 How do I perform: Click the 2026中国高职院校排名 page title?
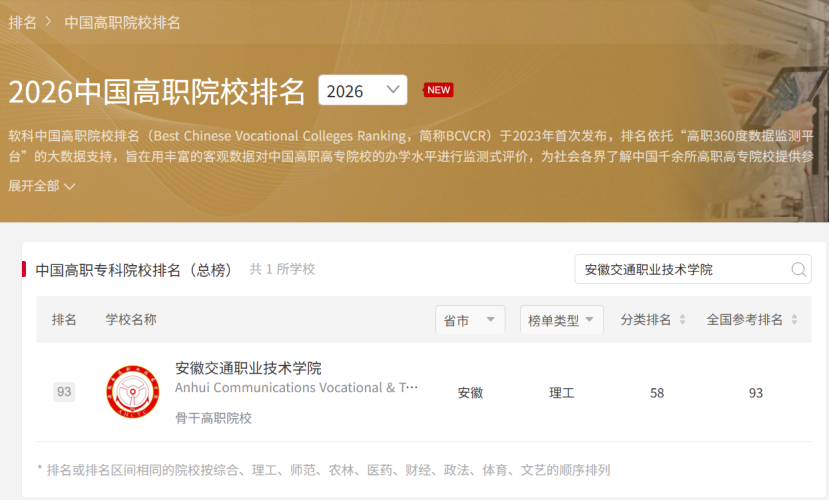click(x=157, y=92)
